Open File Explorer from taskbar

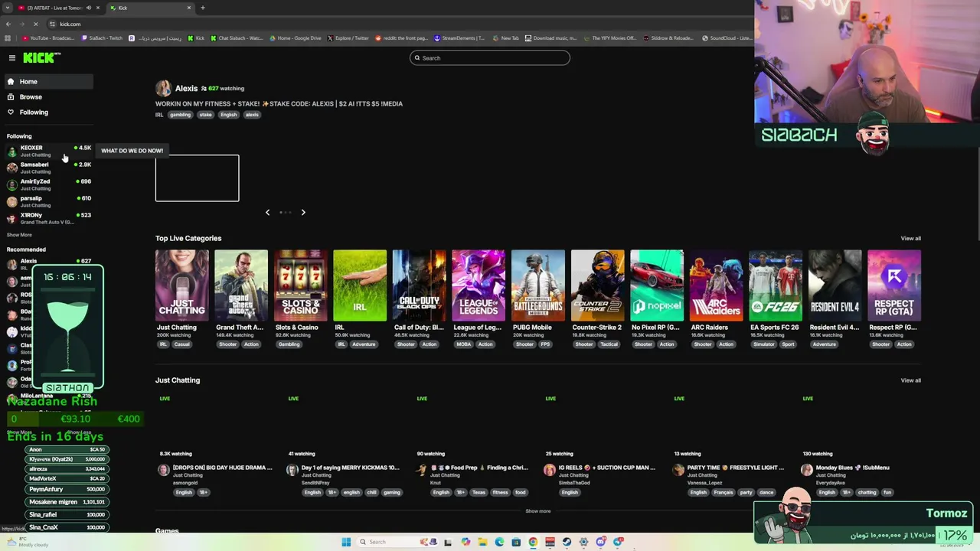pos(482,542)
